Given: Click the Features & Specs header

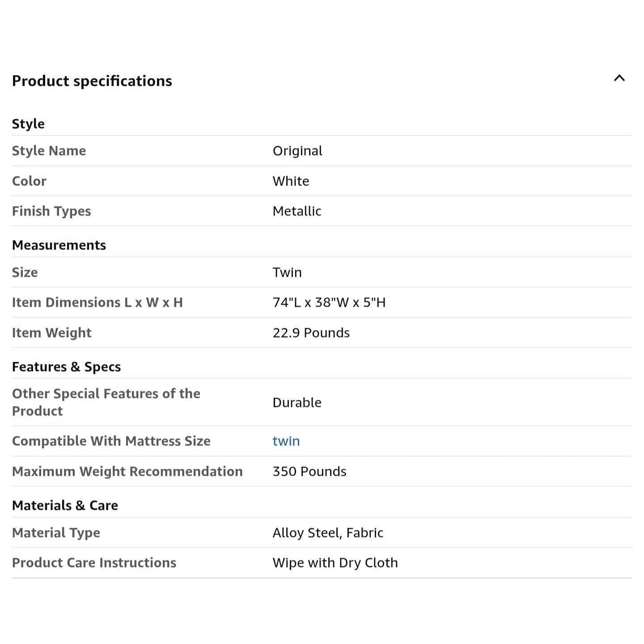Looking at the screenshot, I should [x=66, y=367].
